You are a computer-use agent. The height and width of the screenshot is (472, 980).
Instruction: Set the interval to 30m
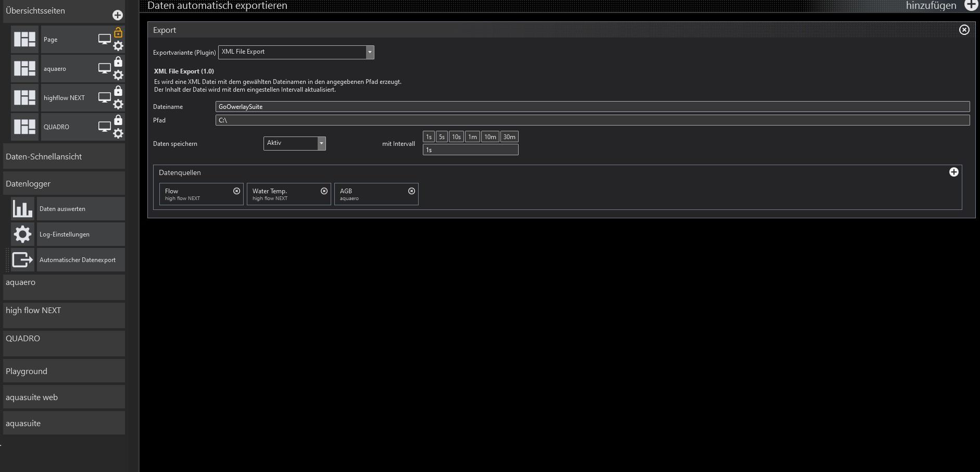509,137
